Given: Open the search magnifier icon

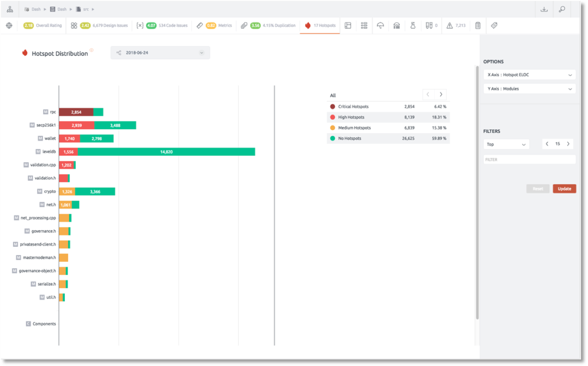Looking at the screenshot, I should 562,9.
